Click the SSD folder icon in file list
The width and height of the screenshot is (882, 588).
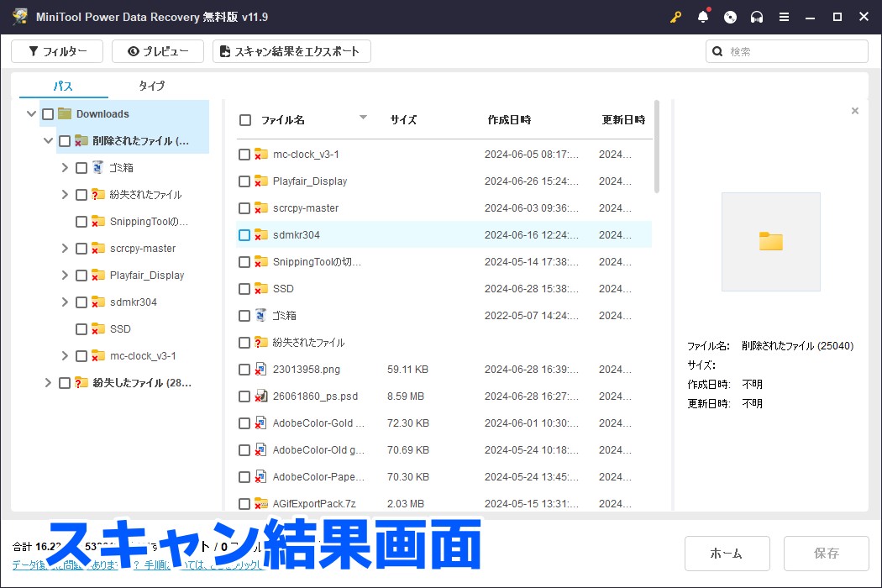(260, 288)
